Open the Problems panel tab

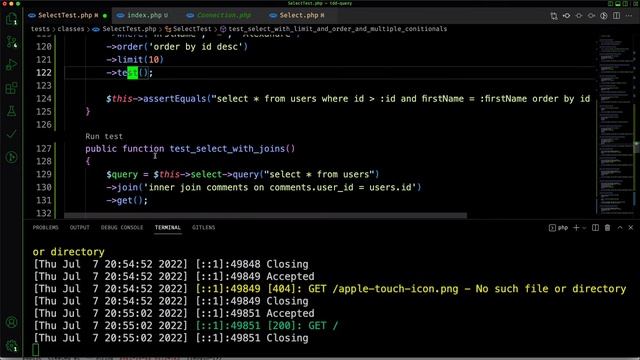[46, 228]
